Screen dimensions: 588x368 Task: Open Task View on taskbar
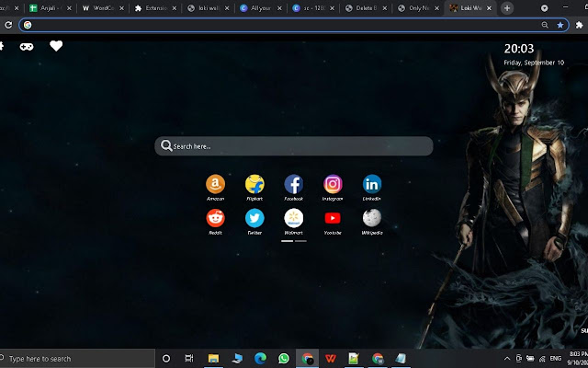(x=189, y=359)
